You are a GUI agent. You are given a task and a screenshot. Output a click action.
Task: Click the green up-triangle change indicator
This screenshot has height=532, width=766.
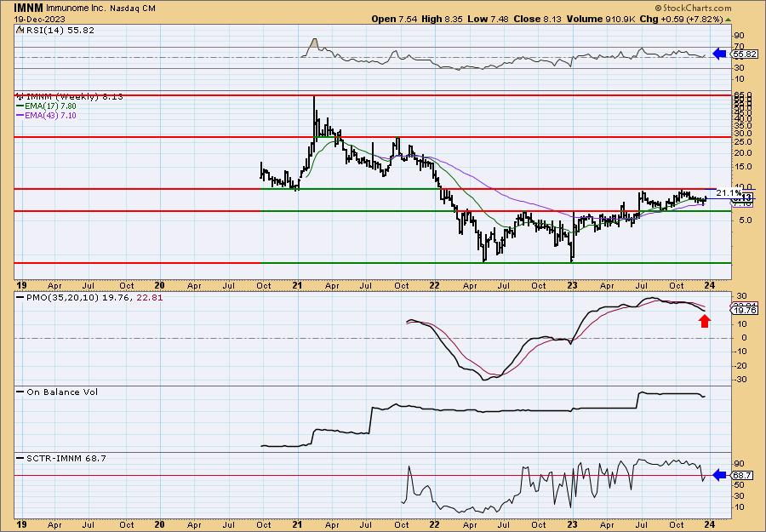(x=728, y=20)
